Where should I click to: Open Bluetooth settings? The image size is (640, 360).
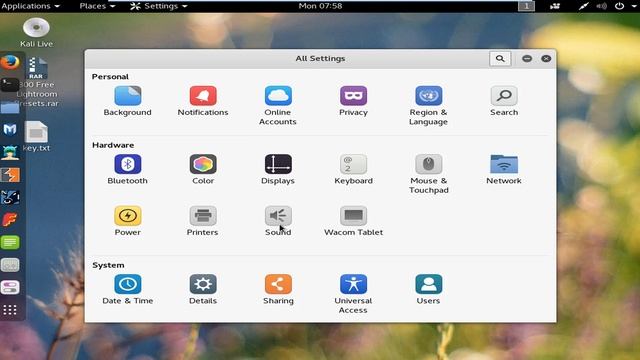127,169
